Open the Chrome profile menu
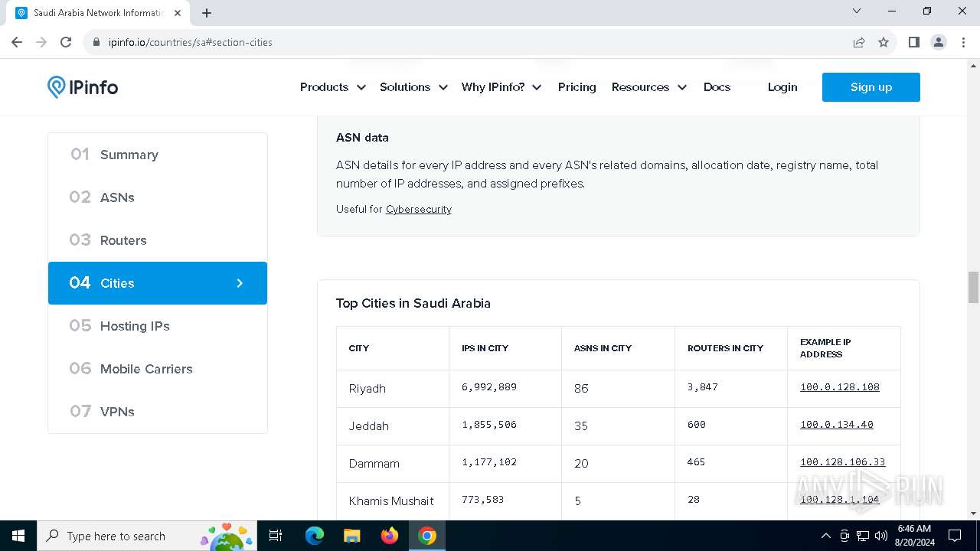This screenshot has width=980, height=551. 939,42
